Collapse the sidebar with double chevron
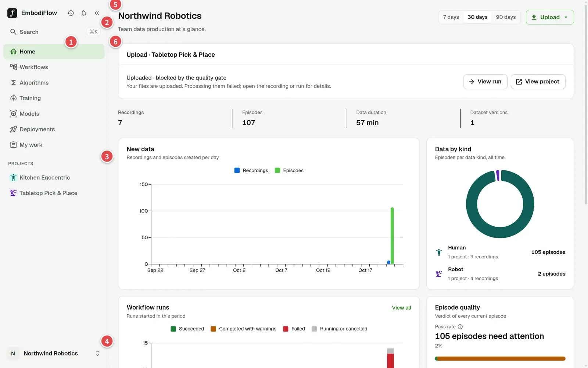 point(97,13)
